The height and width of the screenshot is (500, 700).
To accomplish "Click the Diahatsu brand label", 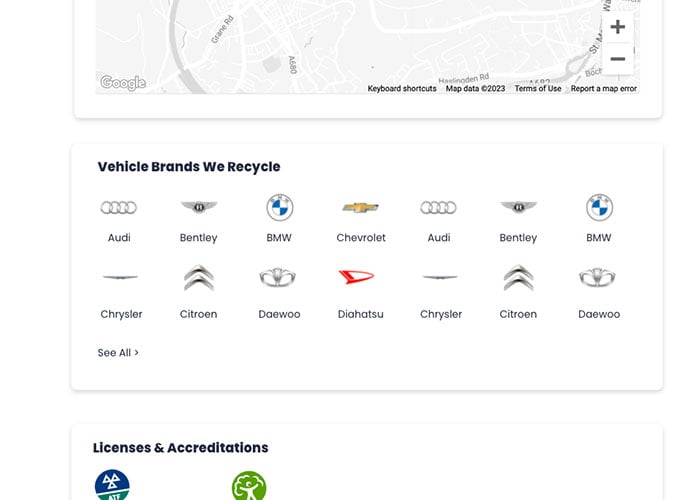I will point(361,314).
